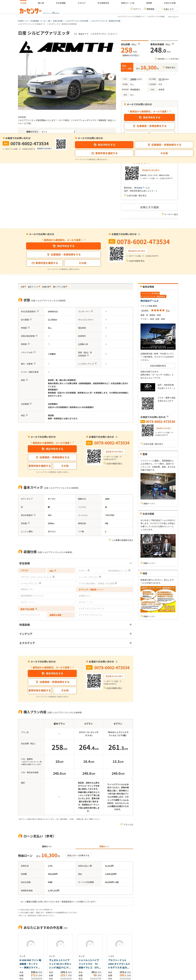The height and width of the screenshot is (980, 196).
Task: Open recommended car シャトル 1.5 ハイブリッド link
Action: click(x=90, y=964)
